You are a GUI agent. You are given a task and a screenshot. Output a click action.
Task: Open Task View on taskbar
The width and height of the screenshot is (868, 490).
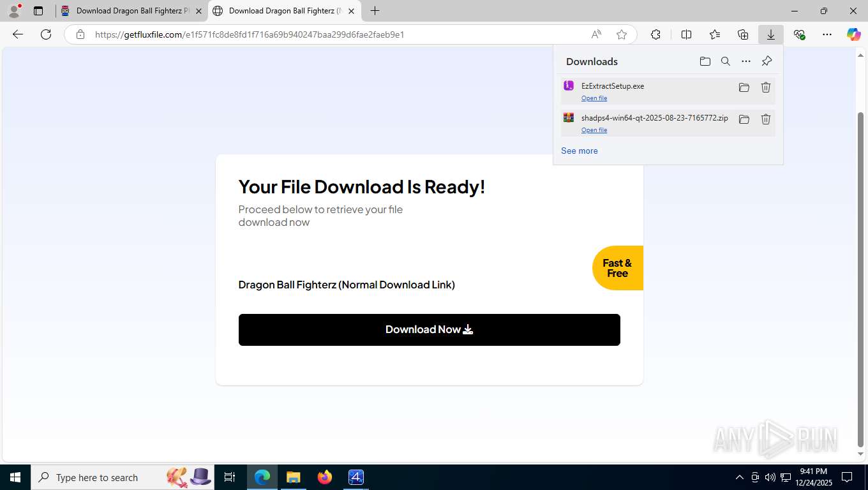(x=230, y=477)
